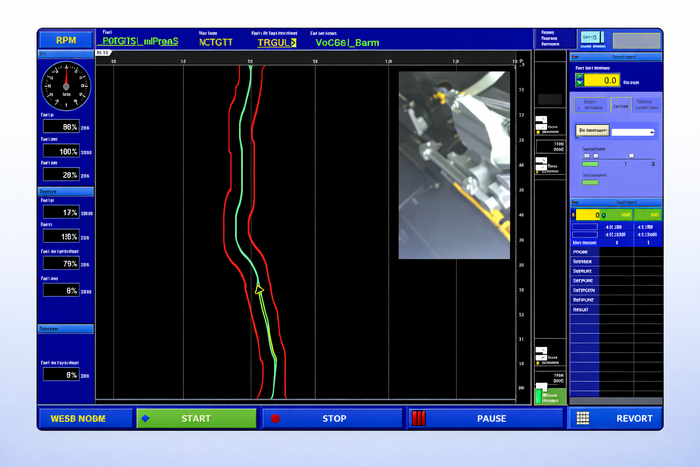The image size is (700, 467).
Task: Click the STOP button
Action: pos(333,418)
